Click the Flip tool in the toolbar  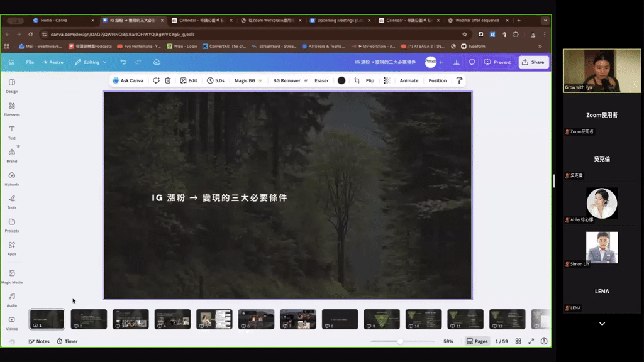coord(371,80)
